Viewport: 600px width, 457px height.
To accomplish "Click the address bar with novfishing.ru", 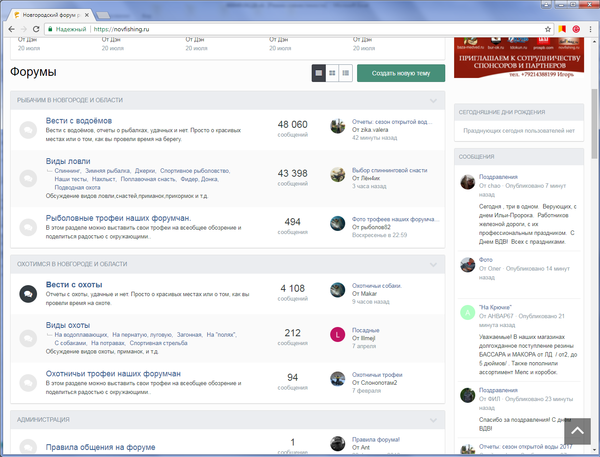I will point(300,30).
